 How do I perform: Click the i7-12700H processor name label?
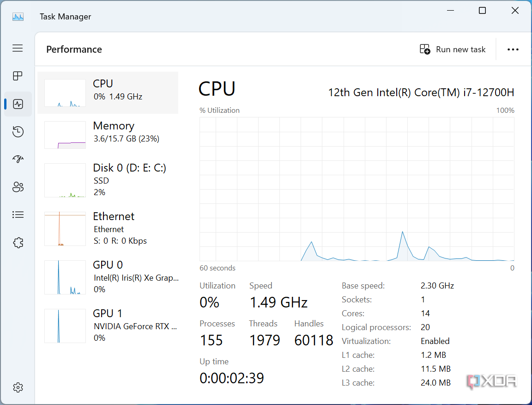tap(422, 92)
